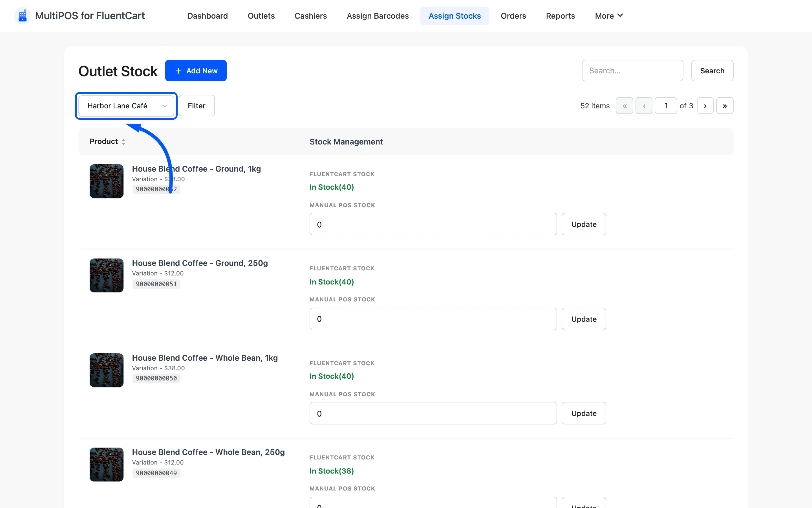This screenshot has width=812, height=508.
Task: View the Reports tab
Action: [x=560, y=16]
